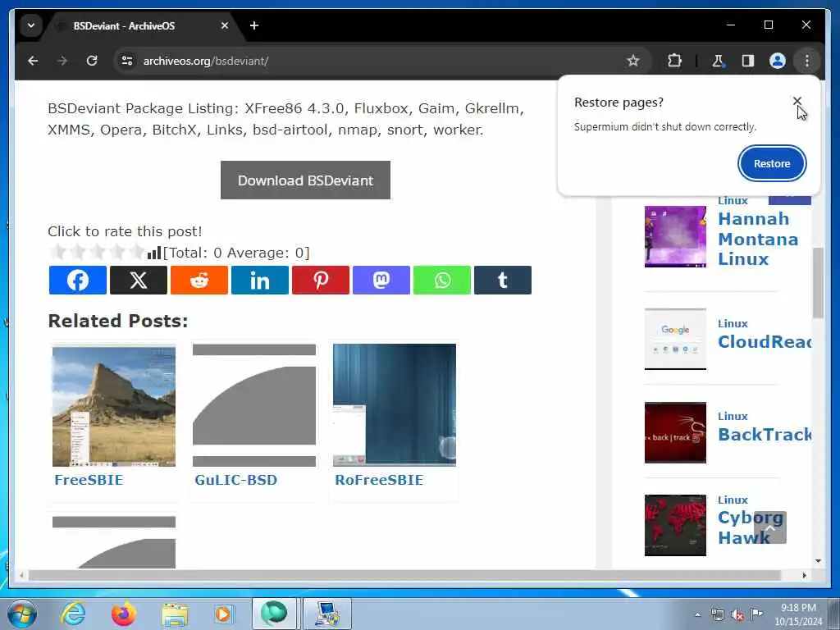Share the post on Mastodon
This screenshot has width=840, height=630.
381,281
